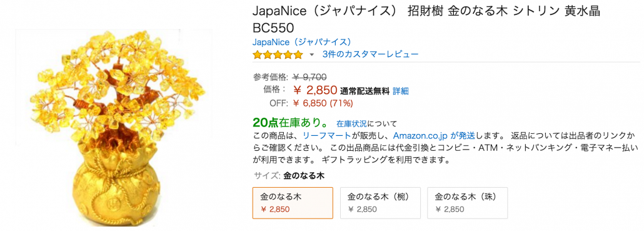Open the JapaNice（ジャパナイス） brand link
The height and width of the screenshot is (231, 644).
[x=302, y=42]
